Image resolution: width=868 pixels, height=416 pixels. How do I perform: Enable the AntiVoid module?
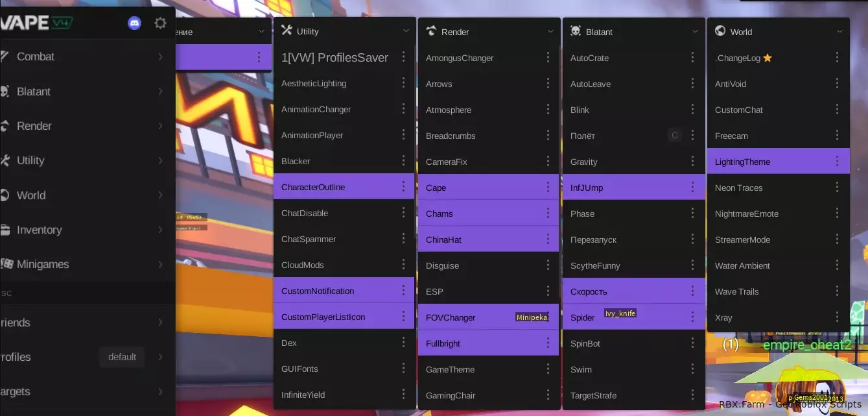click(778, 84)
